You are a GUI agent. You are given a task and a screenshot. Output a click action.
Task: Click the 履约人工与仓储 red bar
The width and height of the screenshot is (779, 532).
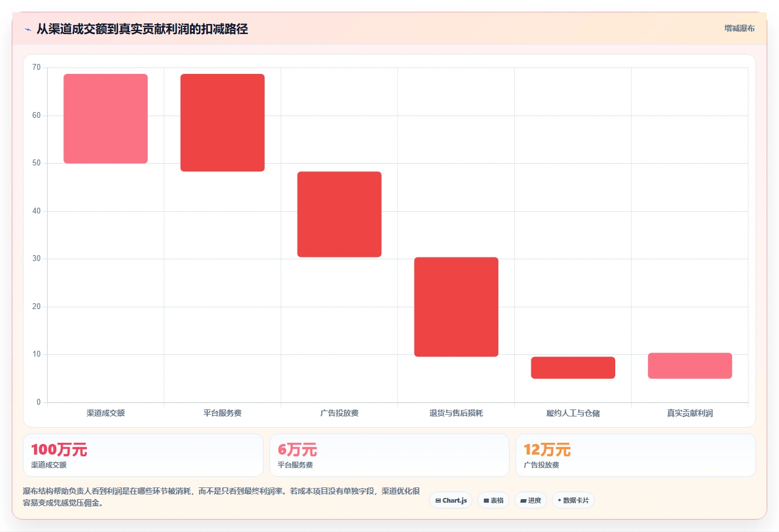click(573, 368)
